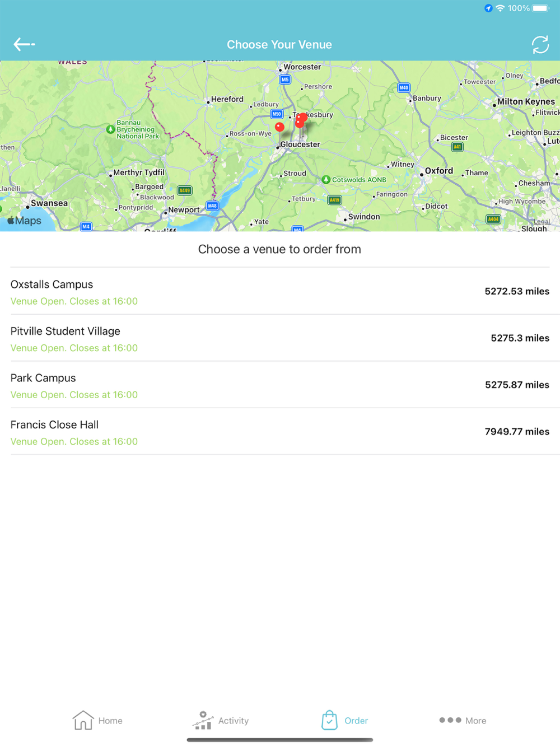Tap the home indicator bar
The width and height of the screenshot is (560, 747).
[x=280, y=740]
